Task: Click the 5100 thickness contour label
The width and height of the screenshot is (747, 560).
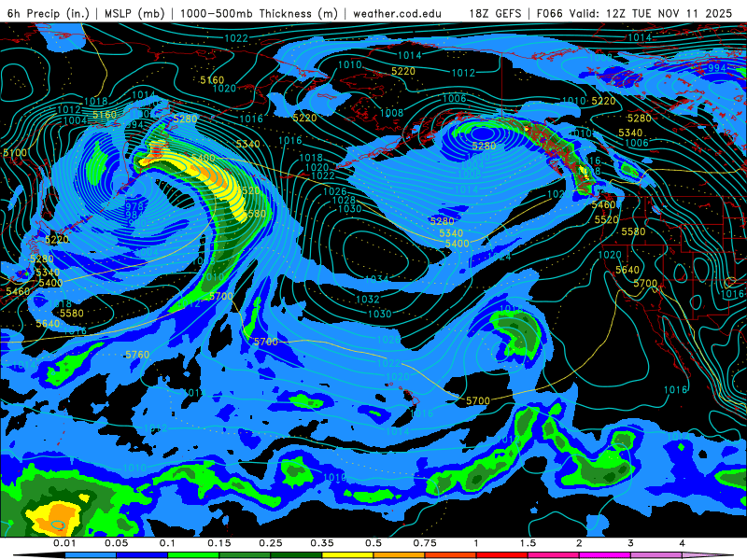Action: click(15, 153)
